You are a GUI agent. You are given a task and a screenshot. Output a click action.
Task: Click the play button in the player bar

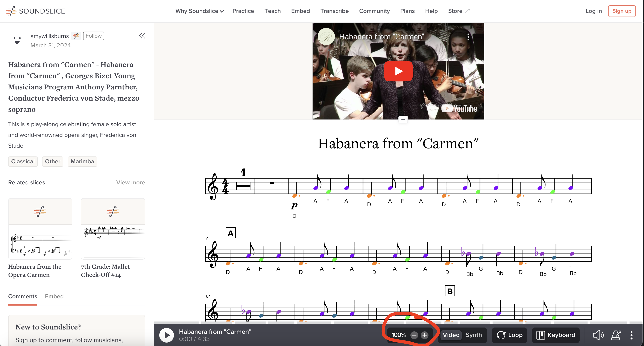pyautogui.click(x=167, y=335)
